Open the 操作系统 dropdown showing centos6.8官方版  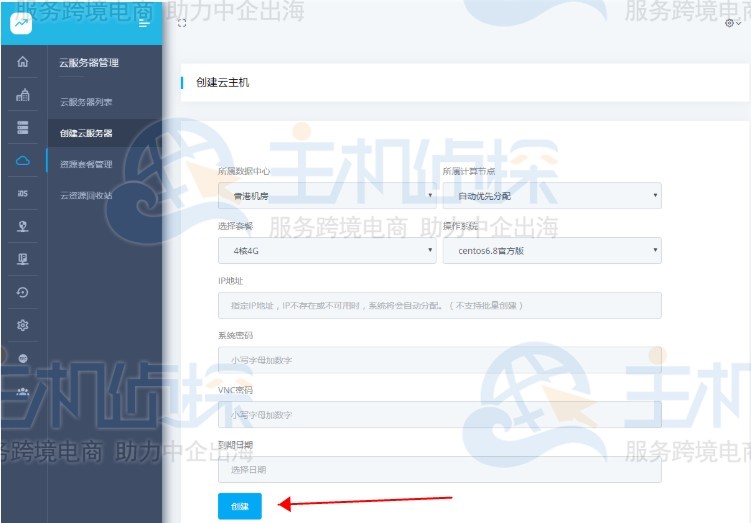tap(552, 250)
